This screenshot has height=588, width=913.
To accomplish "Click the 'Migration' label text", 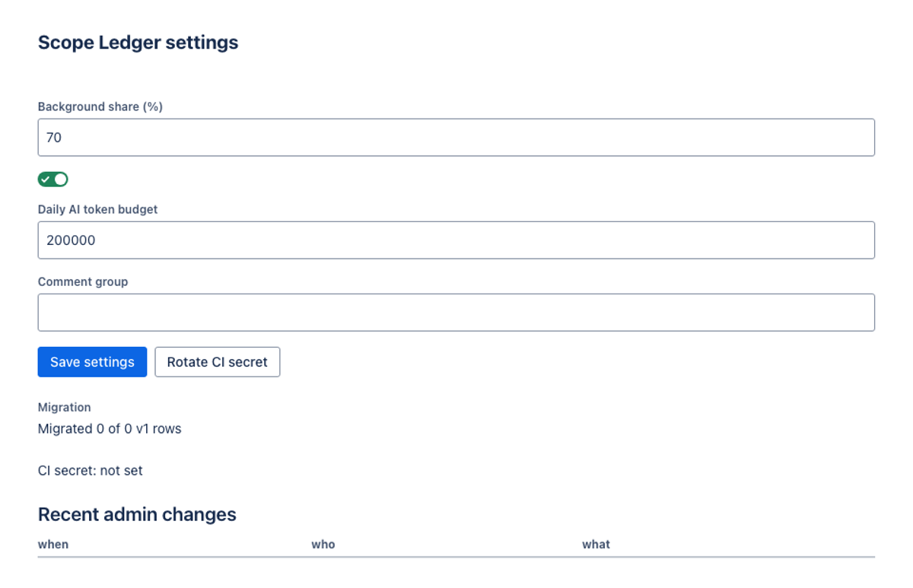I will click(64, 407).
